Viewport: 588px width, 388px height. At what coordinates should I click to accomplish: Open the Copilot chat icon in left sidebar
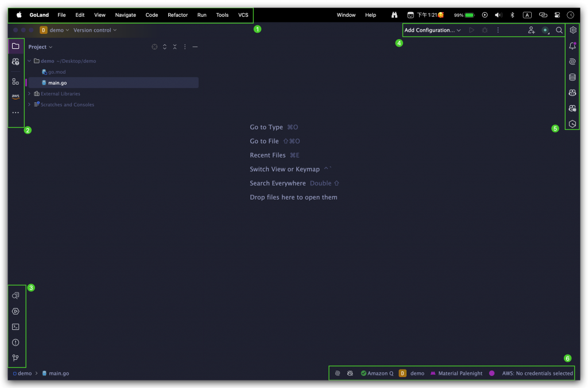click(x=16, y=62)
